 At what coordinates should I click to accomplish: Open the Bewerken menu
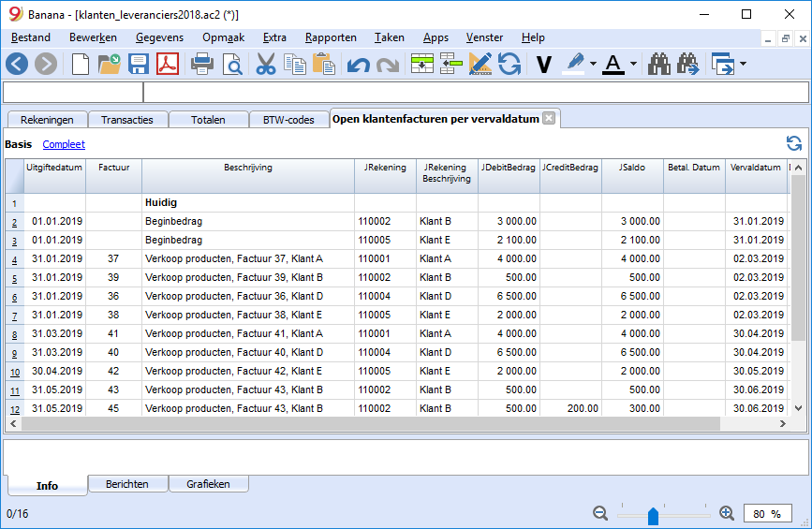(94, 37)
